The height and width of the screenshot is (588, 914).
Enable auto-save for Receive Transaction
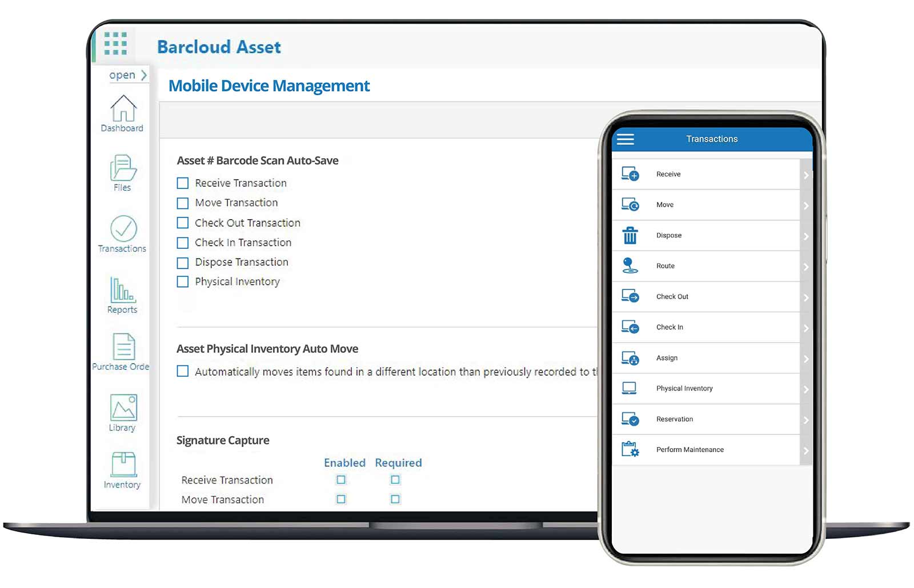[183, 183]
